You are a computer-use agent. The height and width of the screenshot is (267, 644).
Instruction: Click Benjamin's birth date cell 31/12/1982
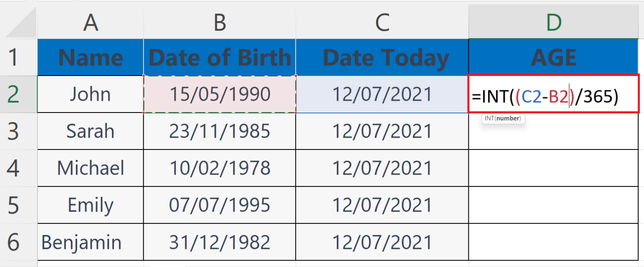click(x=219, y=242)
